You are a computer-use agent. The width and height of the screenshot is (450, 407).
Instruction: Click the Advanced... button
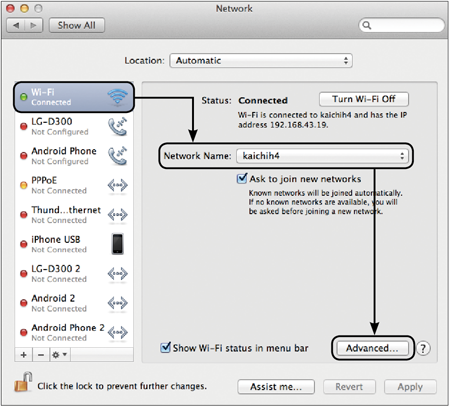click(x=372, y=348)
